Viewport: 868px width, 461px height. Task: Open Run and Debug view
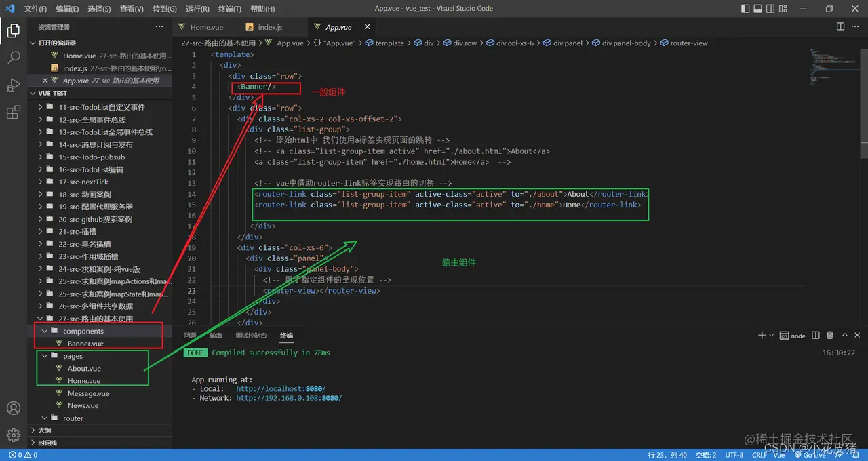(13, 85)
